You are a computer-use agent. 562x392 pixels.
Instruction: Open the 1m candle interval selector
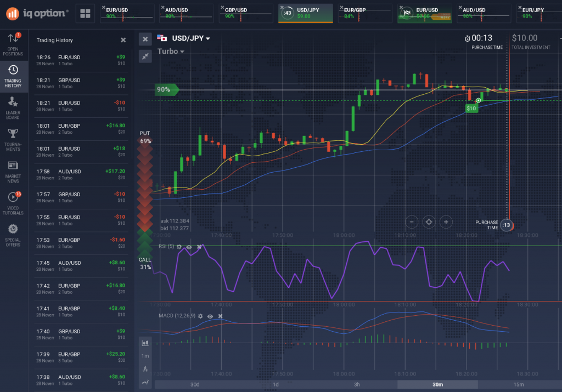click(145, 355)
